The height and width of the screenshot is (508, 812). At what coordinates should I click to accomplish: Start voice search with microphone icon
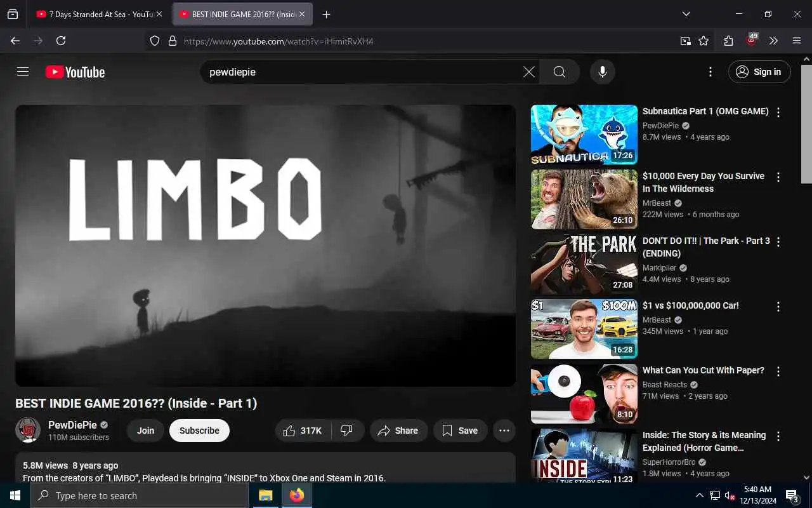[603, 72]
